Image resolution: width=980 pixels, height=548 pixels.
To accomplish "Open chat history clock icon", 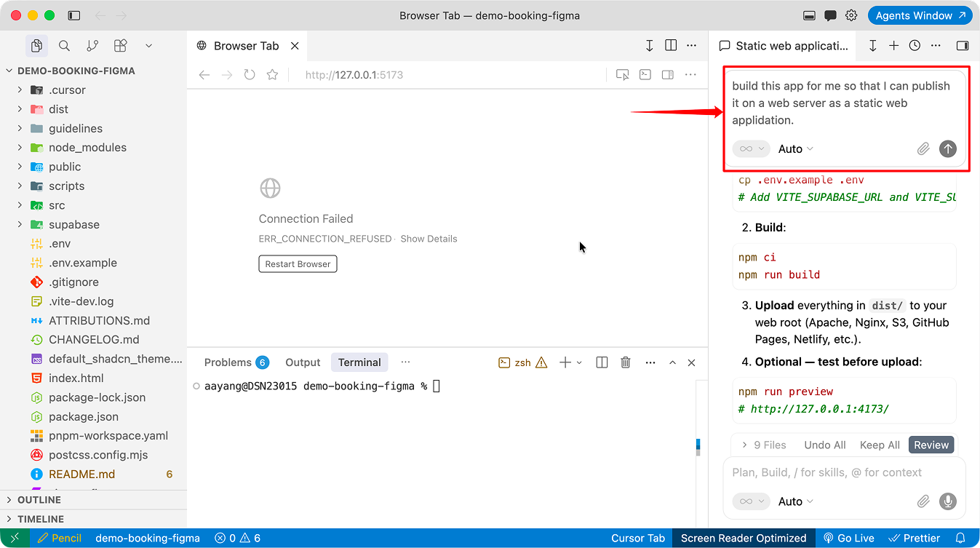I will [915, 46].
